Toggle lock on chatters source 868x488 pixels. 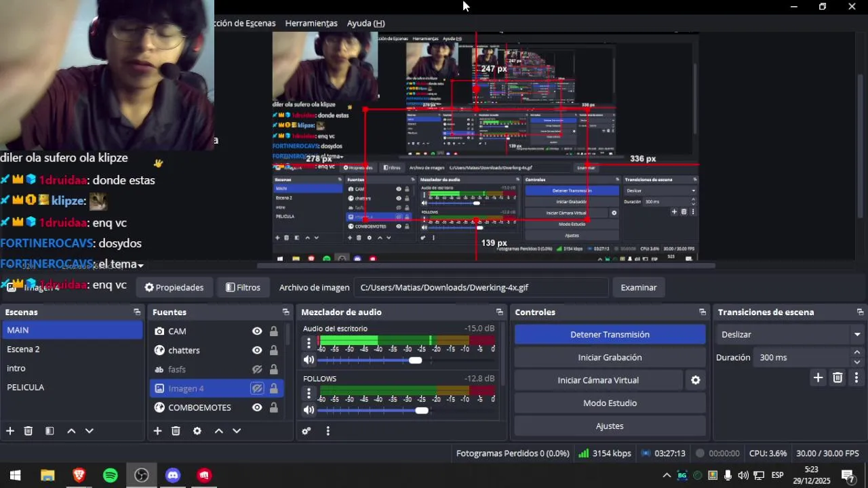coord(273,350)
